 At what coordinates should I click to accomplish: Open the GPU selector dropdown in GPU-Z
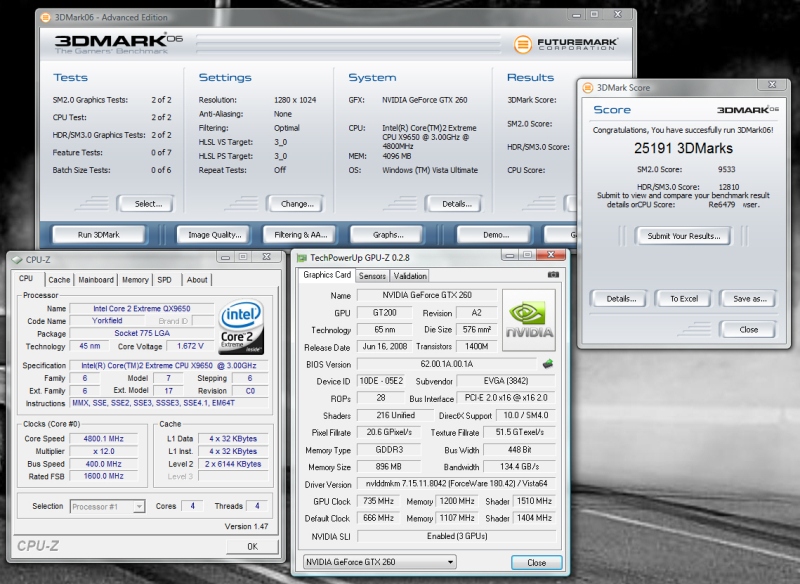pyautogui.click(x=380, y=562)
